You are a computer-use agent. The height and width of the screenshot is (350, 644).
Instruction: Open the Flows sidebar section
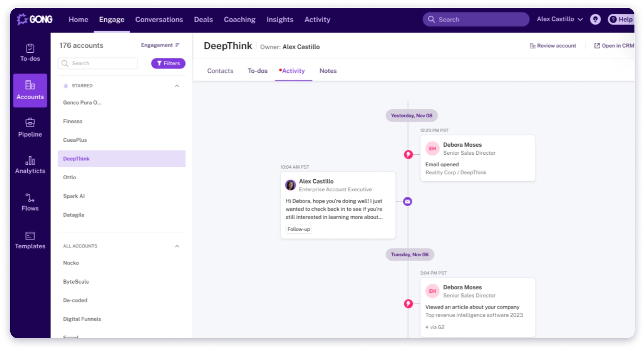click(30, 202)
